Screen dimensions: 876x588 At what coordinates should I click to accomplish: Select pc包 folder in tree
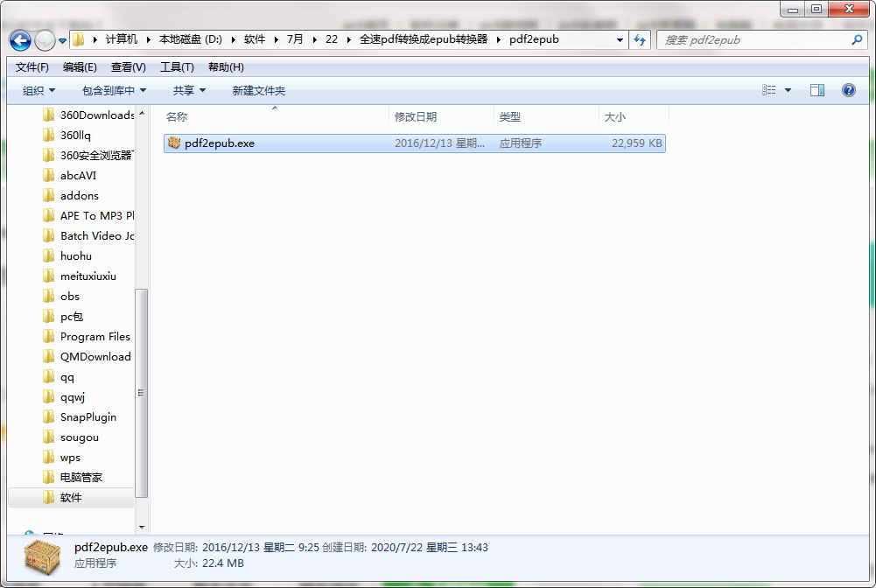63,317
